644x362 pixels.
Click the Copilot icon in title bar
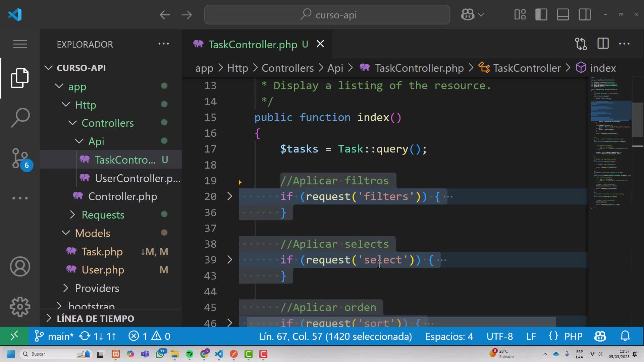tap(468, 15)
